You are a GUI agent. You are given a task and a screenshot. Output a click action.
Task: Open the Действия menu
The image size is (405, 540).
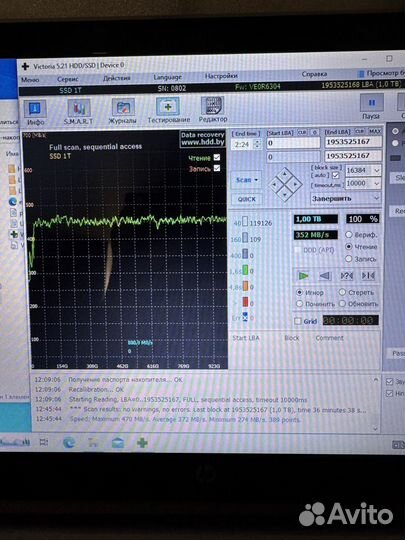[x=117, y=78]
